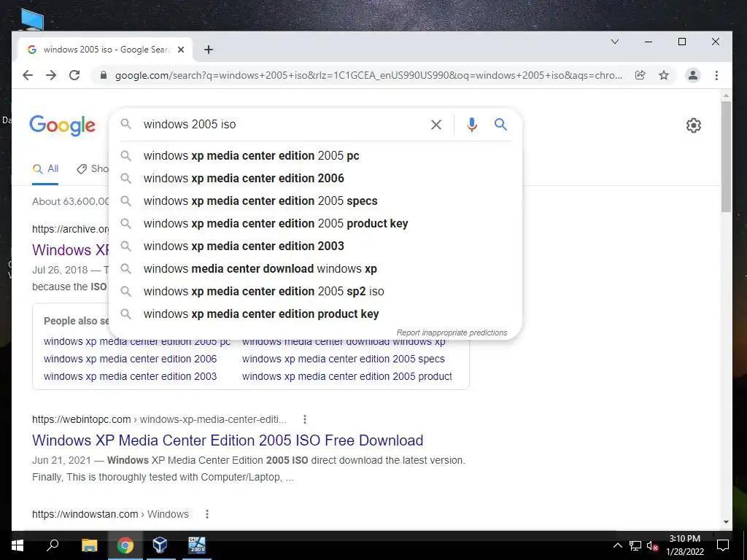The width and height of the screenshot is (747, 560).
Task: Open the notification center icon
Action: (723, 545)
